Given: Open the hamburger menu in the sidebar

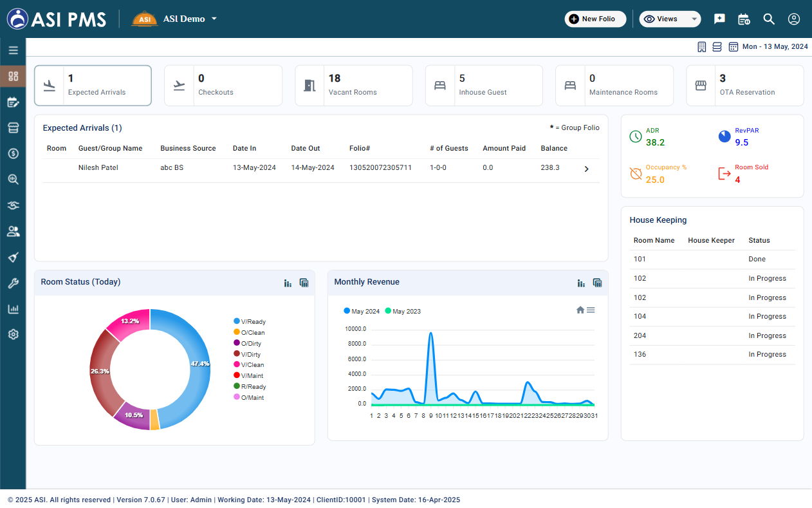Looking at the screenshot, I should [x=13, y=50].
